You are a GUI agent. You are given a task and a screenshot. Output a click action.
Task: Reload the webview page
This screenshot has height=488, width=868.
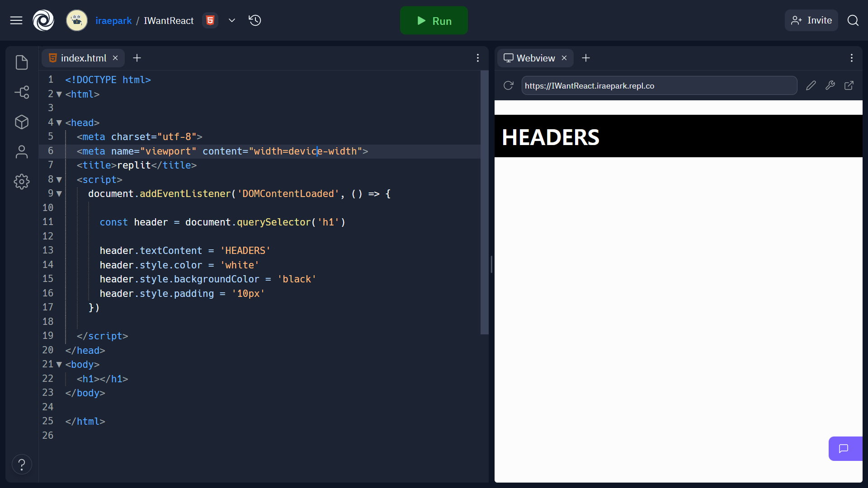(x=509, y=85)
